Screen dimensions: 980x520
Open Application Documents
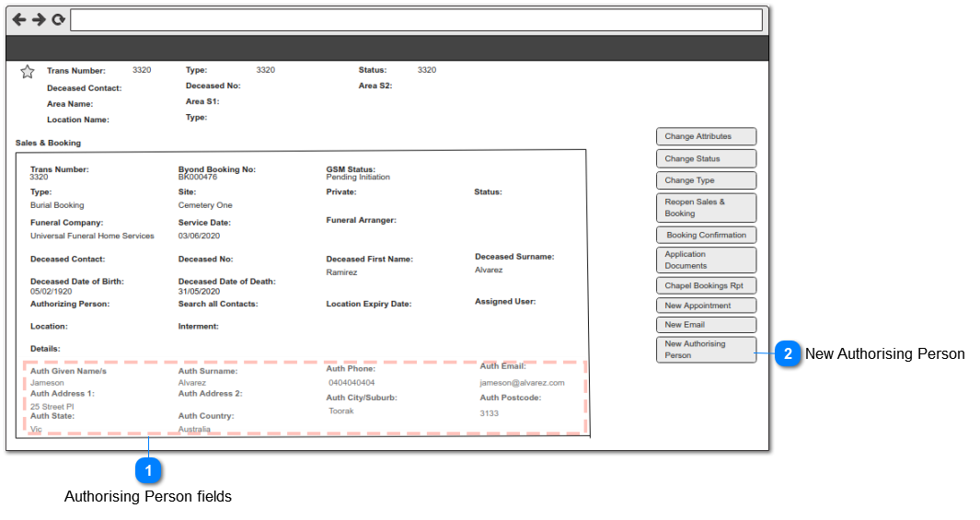[707, 260]
